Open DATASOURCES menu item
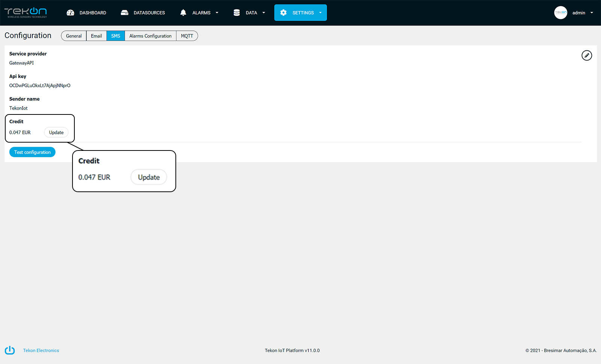 pos(149,13)
